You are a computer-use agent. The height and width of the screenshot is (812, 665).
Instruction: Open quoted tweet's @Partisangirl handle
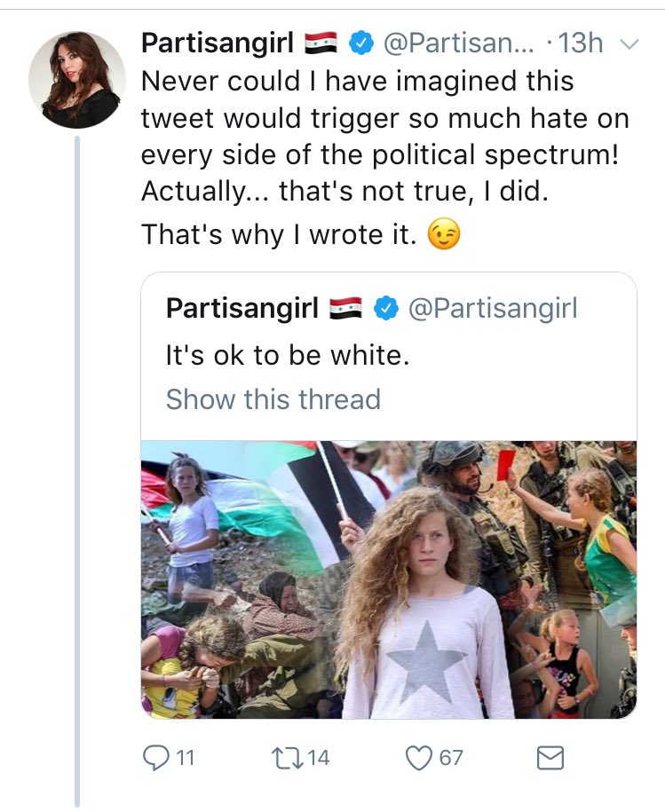[x=493, y=309]
